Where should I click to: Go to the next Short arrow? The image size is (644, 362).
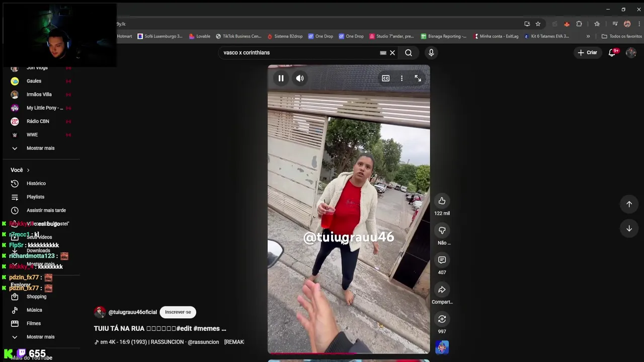click(629, 229)
